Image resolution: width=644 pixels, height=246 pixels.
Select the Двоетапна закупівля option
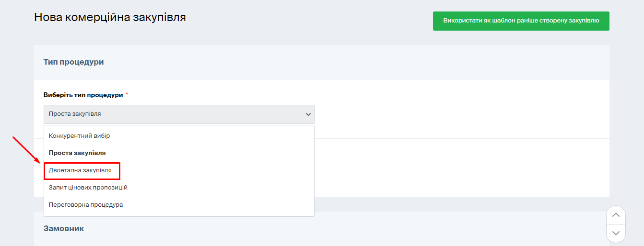[x=80, y=170]
